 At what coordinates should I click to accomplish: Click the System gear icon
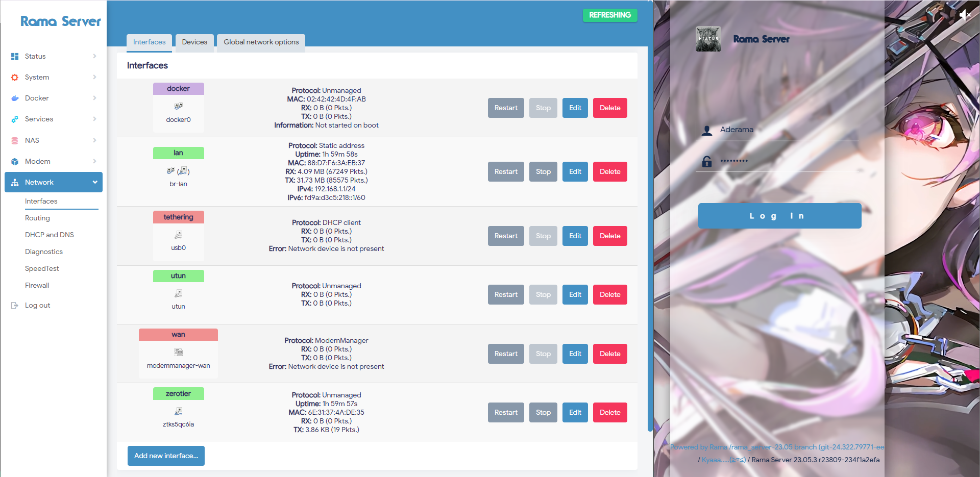[x=15, y=78]
